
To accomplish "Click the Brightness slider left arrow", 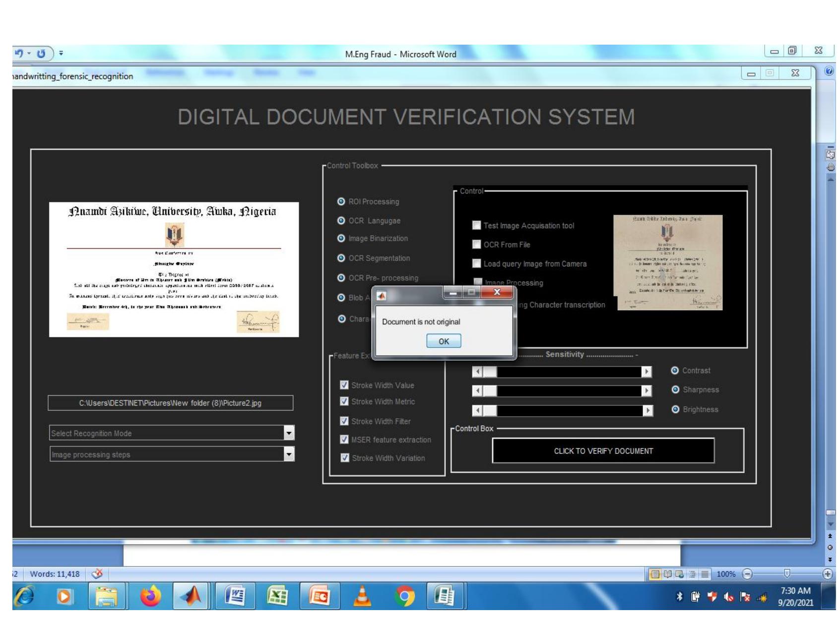I will click(477, 411).
